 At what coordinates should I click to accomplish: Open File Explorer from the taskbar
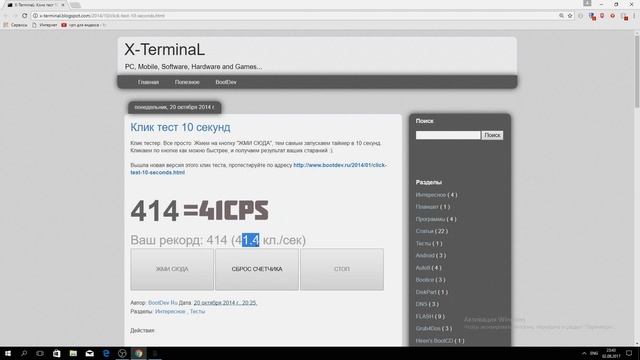pyautogui.click(x=73, y=353)
